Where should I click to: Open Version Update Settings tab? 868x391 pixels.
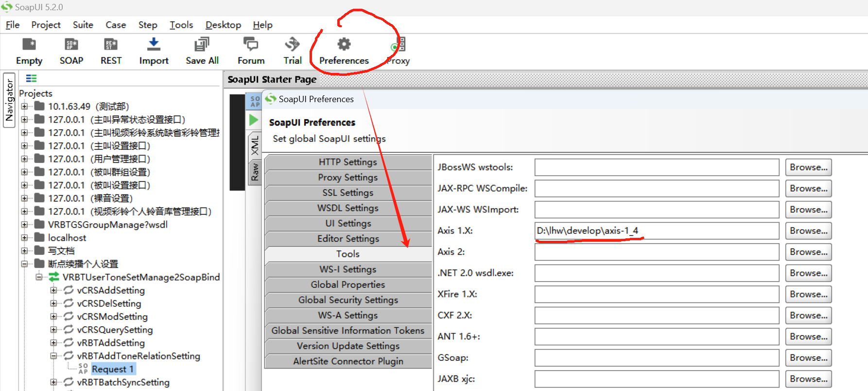point(348,346)
